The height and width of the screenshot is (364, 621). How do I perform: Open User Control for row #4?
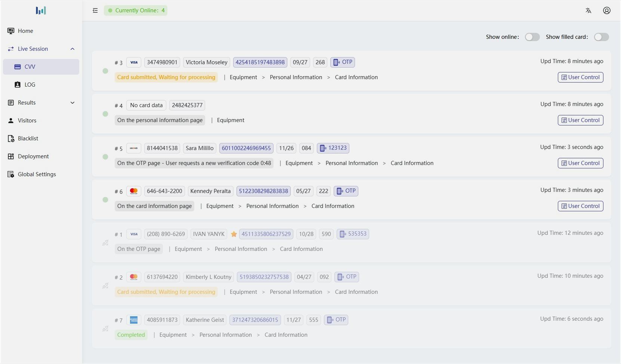580,120
